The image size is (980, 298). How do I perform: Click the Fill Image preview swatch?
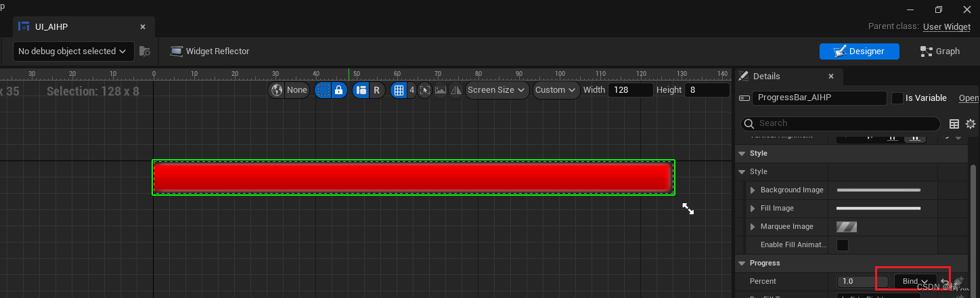click(x=878, y=208)
